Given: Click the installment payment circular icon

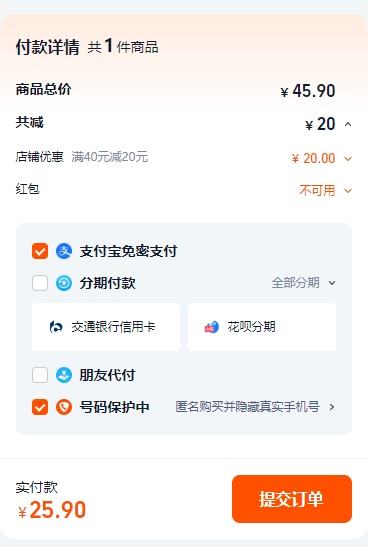Looking at the screenshot, I should [x=64, y=283].
